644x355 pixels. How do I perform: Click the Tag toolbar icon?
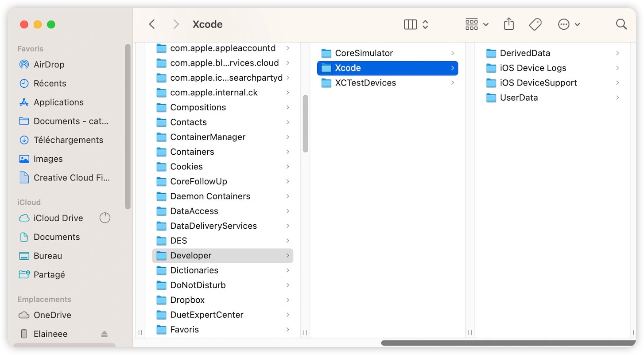[535, 24]
